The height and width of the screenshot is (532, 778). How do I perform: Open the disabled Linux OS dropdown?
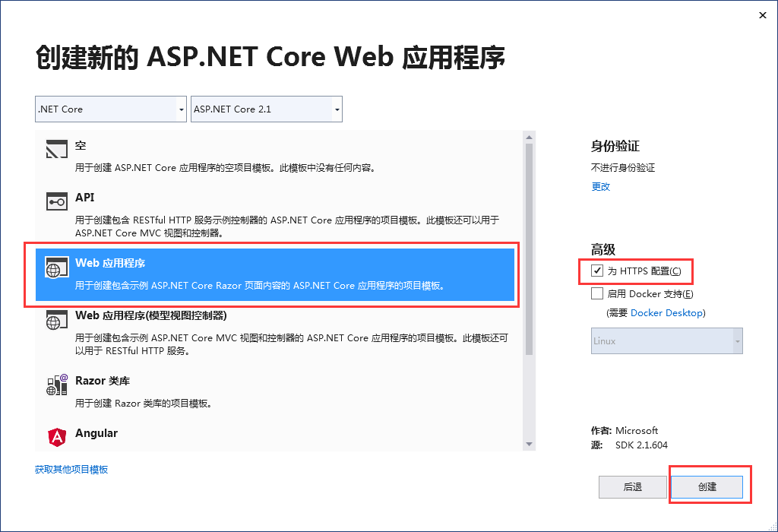tap(667, 341)
